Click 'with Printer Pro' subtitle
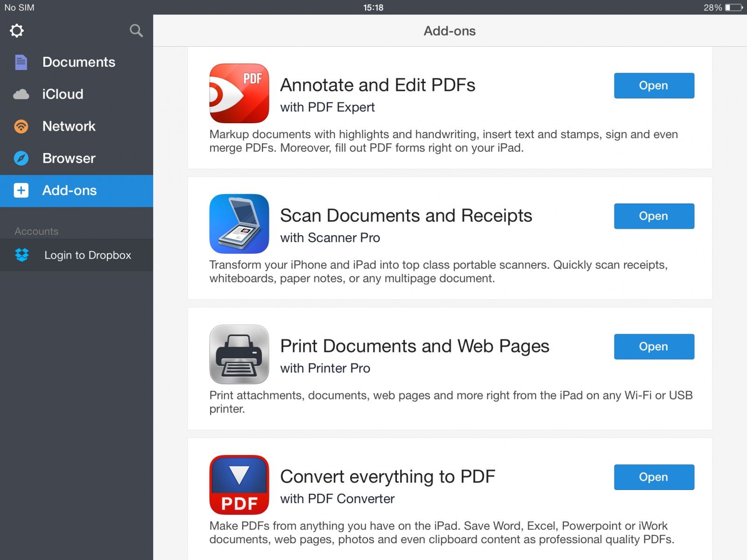 click(x=325, y=368)
